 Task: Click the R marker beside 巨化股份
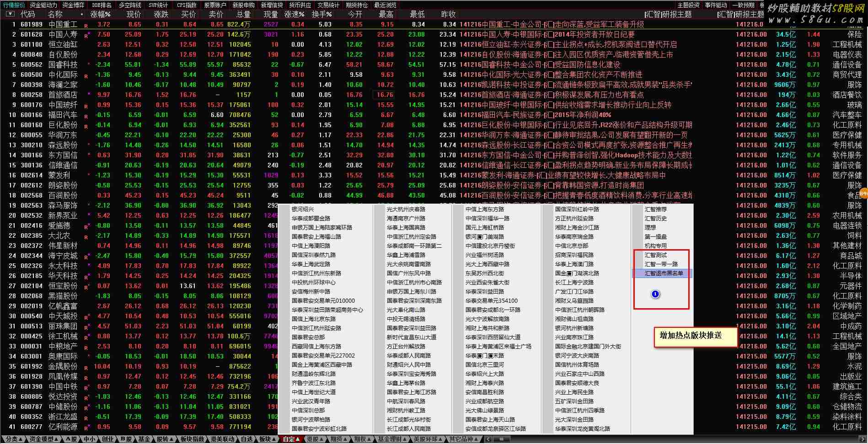[86, 126]
